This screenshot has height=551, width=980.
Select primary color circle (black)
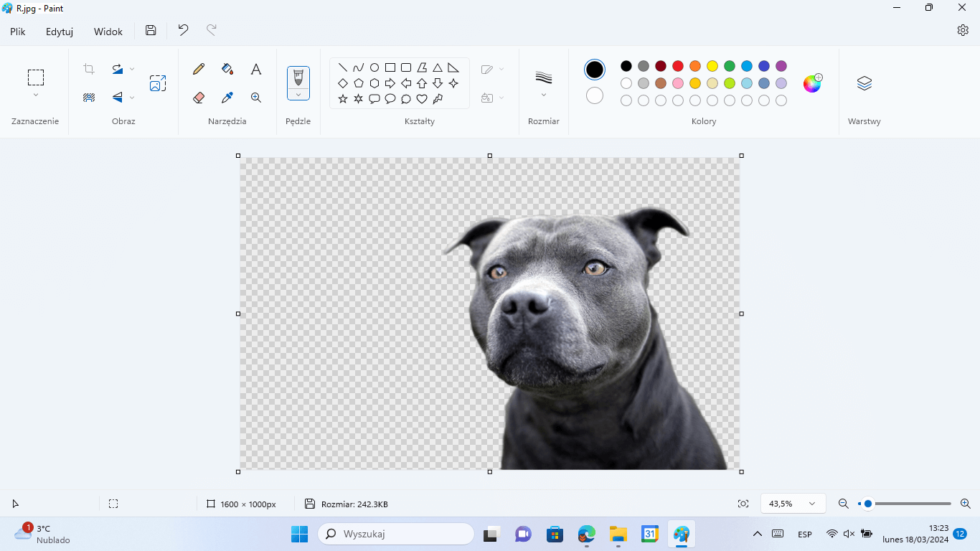[x=595, y=70]
